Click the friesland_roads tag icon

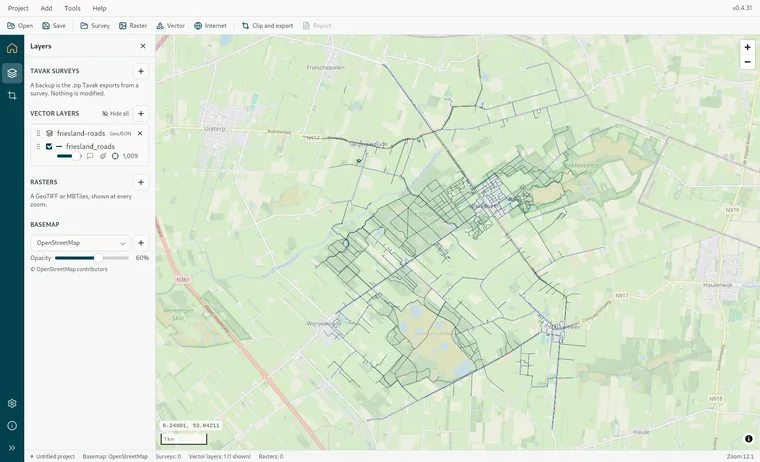coord(103,156)
